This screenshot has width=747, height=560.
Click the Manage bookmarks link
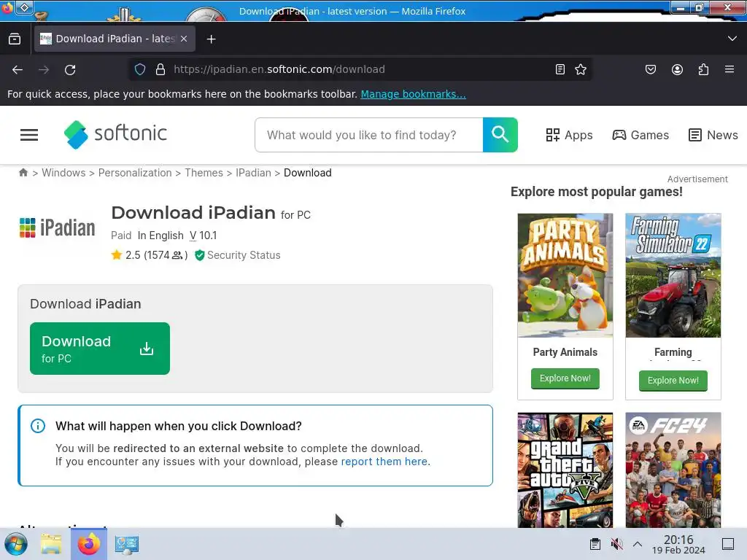click(x=413, y=94)
